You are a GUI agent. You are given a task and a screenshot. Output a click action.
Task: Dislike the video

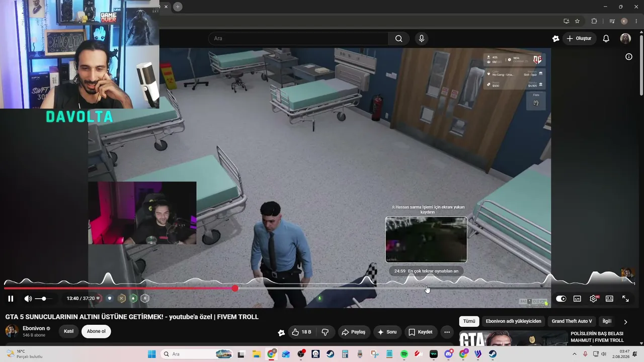325,332
